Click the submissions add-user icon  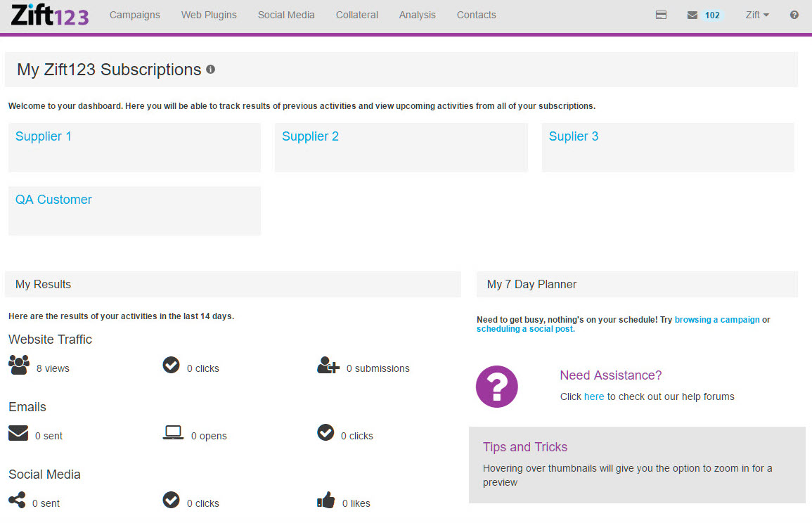pos(328,365)
